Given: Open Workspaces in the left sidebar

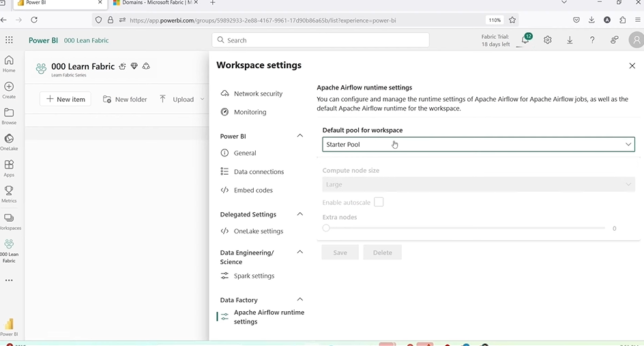Looking at the screenshot, I should (10, 222).
